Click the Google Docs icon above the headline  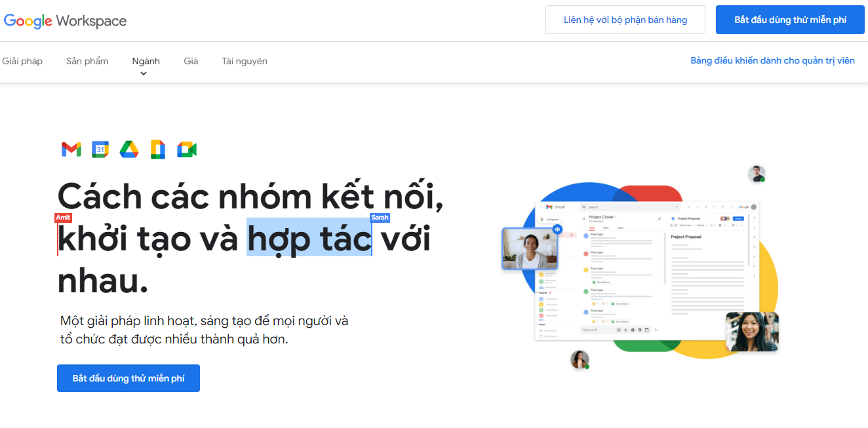click(x=158, y=149)
